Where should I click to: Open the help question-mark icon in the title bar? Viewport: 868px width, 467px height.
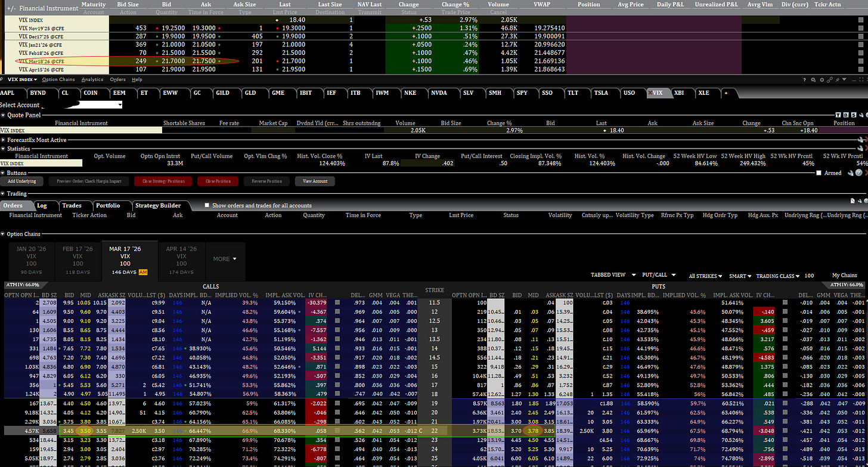click(804, 80)
